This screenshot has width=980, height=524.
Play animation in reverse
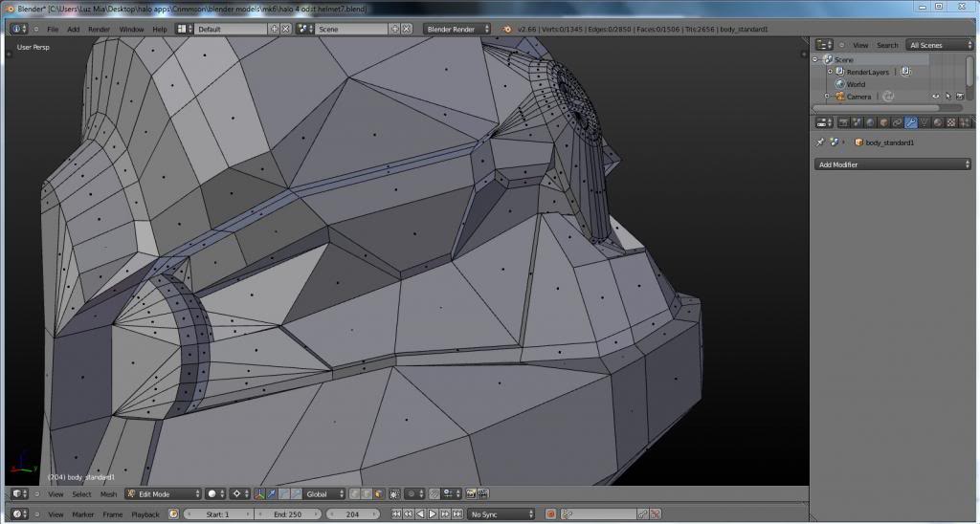pyautogui.click(x=420, y=514)
